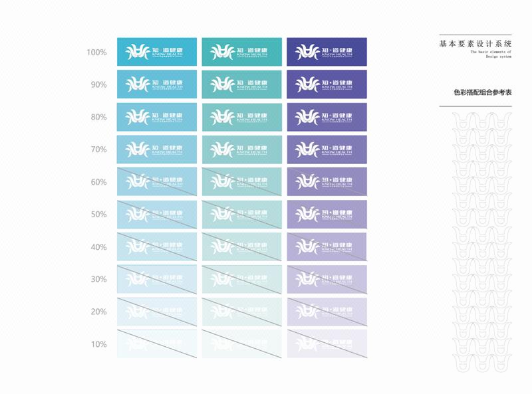Select the purple swatch in the 60% row
The image size is (532, 394).
coord(327,181)
